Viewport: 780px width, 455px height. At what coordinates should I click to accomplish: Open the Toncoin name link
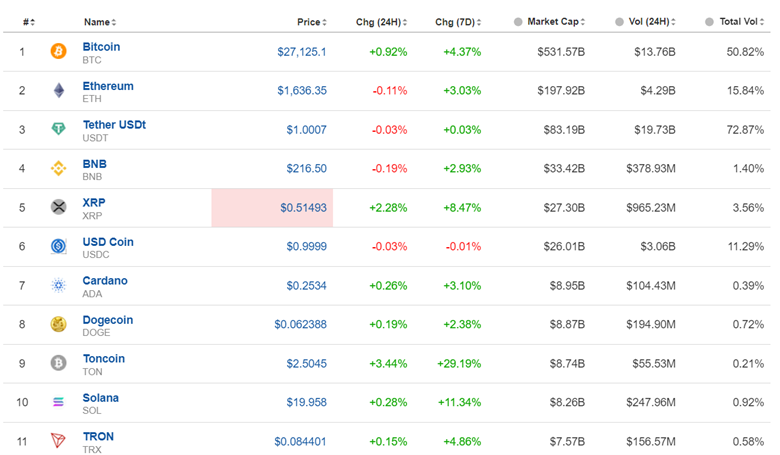click(x=104, y=359)
